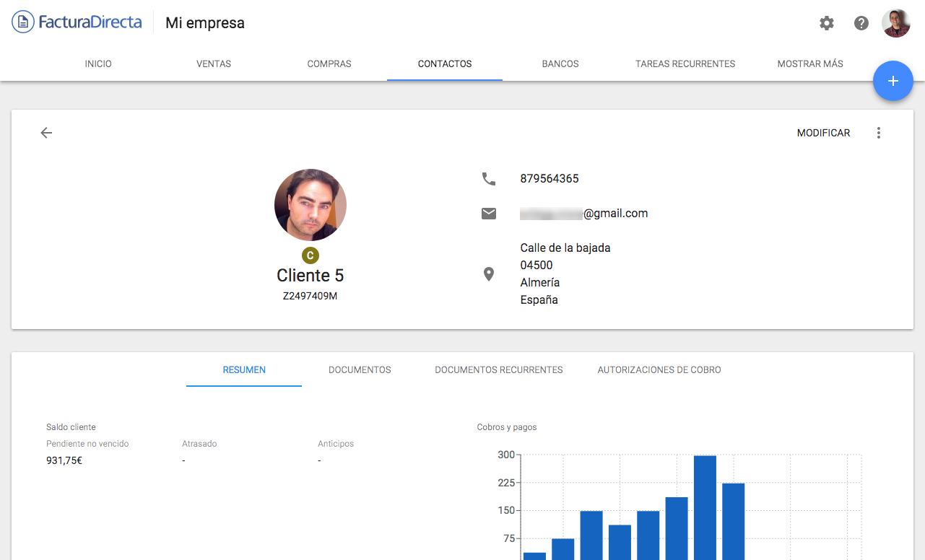Open the COMPRAS tab
This screenshot has width=925, height=560.
point(329,64)
